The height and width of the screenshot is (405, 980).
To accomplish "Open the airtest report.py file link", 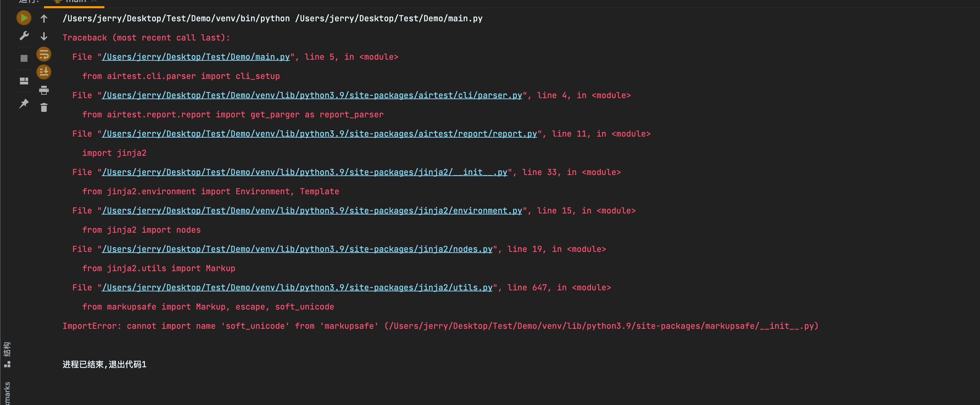I will point(319,134).
